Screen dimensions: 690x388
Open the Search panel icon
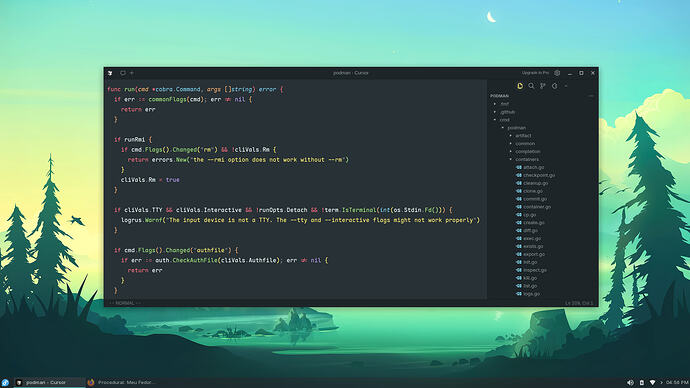[532, 86]
